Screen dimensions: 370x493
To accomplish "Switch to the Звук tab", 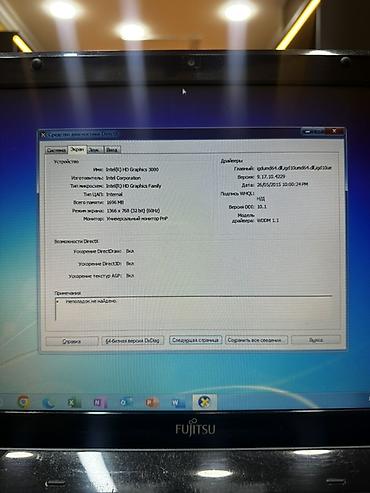I will coord(95,150).
